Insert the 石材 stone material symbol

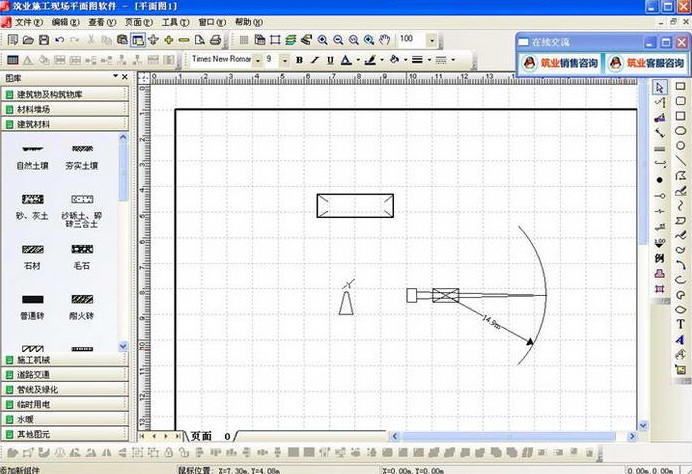32,257
